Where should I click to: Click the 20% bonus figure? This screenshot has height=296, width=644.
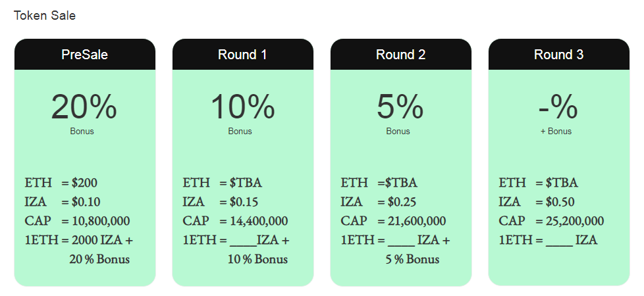pyautogui.click(x=84, y=107)
